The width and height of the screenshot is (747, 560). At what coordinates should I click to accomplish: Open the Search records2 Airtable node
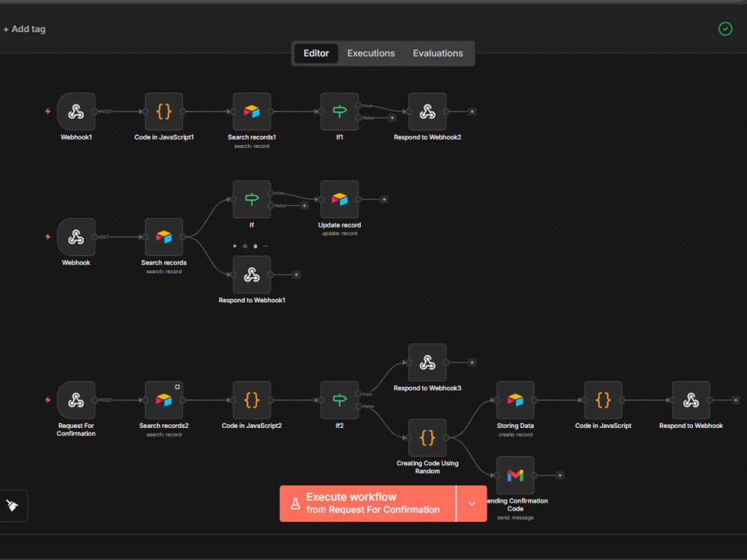click(164, 400)
